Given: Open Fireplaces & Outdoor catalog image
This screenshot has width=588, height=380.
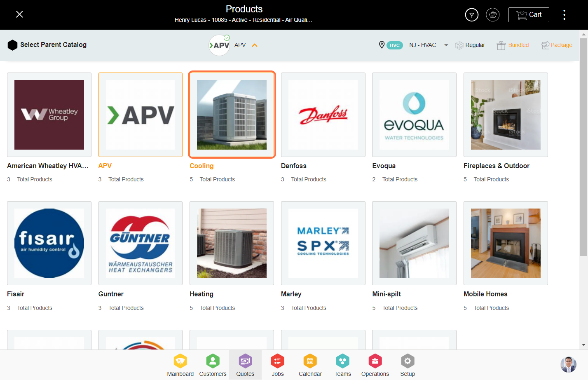Looking at the screenshot, I should pyautogui.click(x=506, y=115).
